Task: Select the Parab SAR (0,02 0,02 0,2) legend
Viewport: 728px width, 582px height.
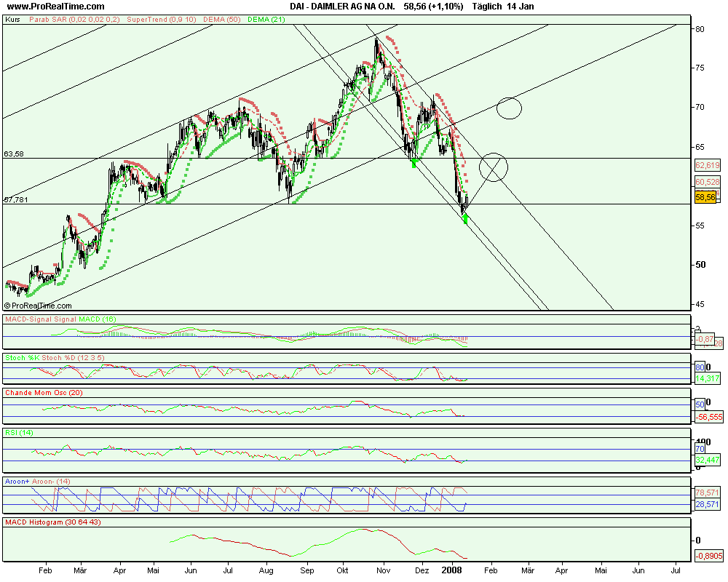Action: pyautogui.click(x=74, y=20)
